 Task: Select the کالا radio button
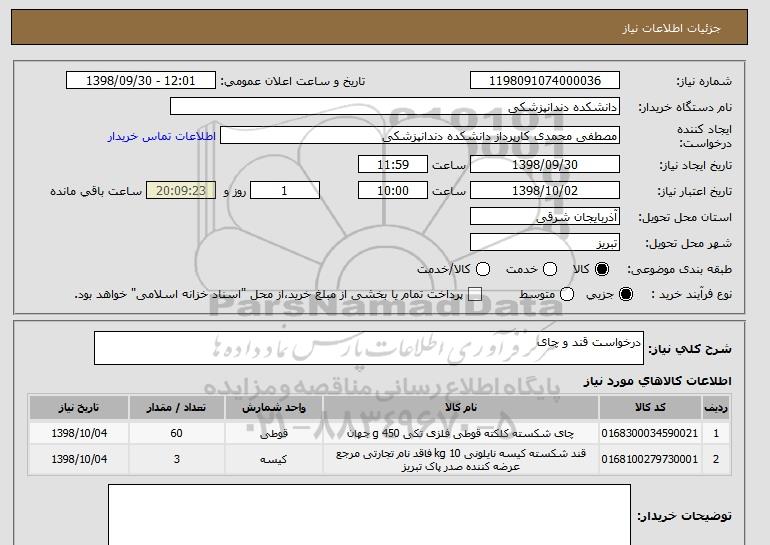point(602,269)
